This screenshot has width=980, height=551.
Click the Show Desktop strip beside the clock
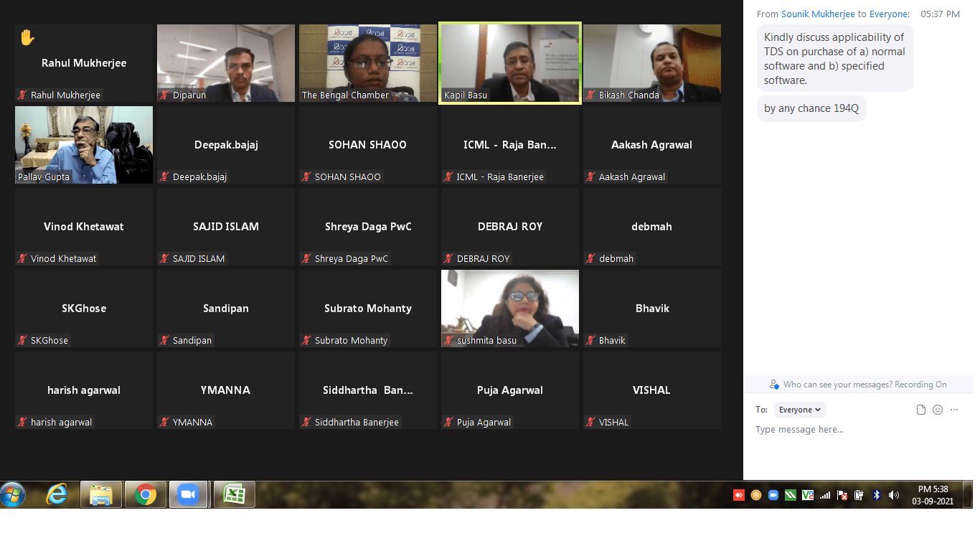pos(968,494)
